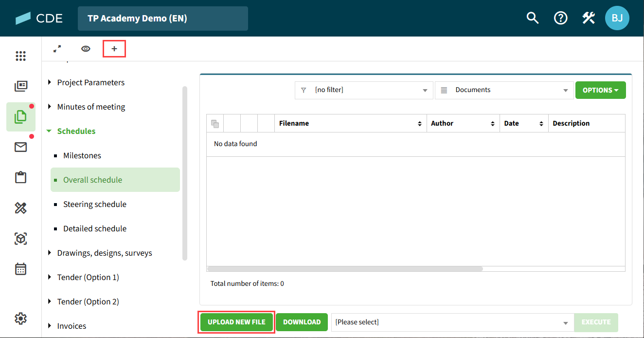This screenshot has width=644, height=338.
Task: Open the news dashboard sidebar icon
Action: (x=20, y=87)
